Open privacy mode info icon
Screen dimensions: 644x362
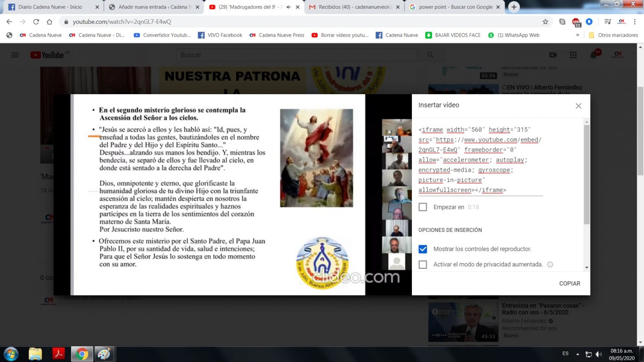coord(550,265)
